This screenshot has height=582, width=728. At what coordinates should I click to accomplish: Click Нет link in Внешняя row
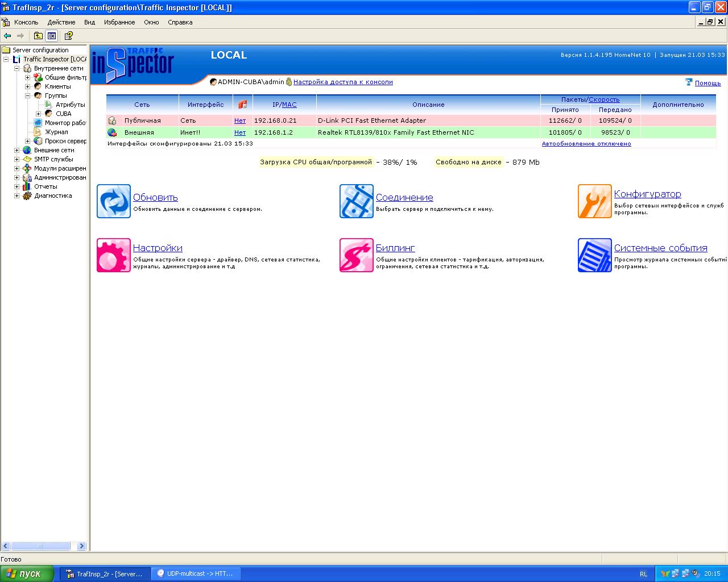240,132
